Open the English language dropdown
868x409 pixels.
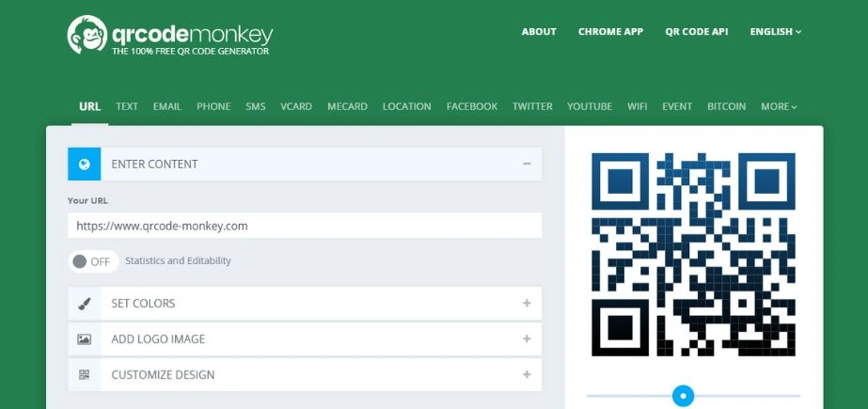coord(775,32)
